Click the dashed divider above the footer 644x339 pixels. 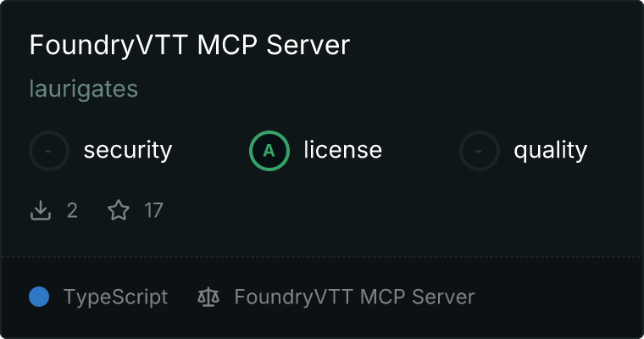tap(322, 257)
